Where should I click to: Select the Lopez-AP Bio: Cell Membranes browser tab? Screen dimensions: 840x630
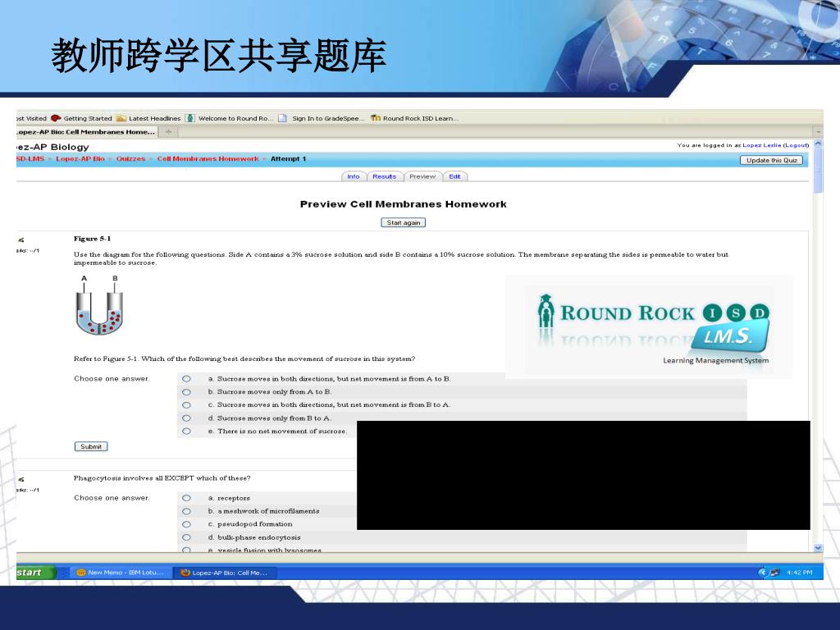[85, 132]
